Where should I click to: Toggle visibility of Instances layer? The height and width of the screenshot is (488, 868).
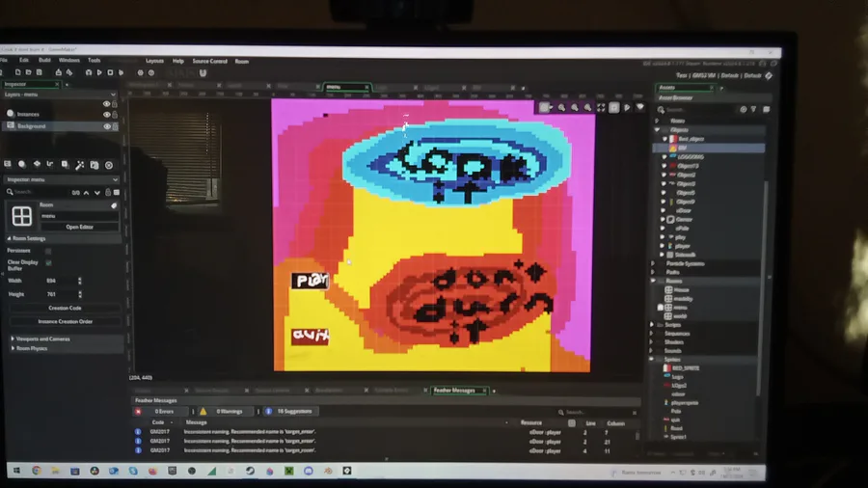[x=106, y=115]
